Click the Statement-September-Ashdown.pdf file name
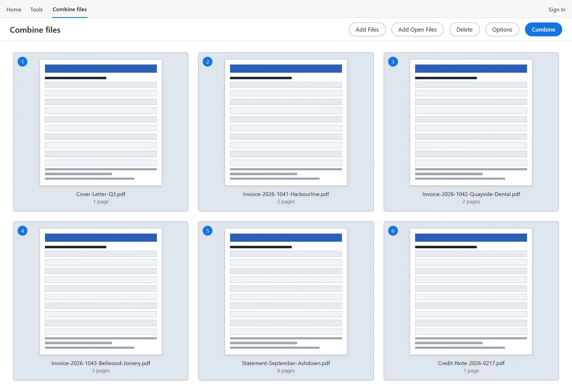The image size is (572, 392). (x=286, y=363)
